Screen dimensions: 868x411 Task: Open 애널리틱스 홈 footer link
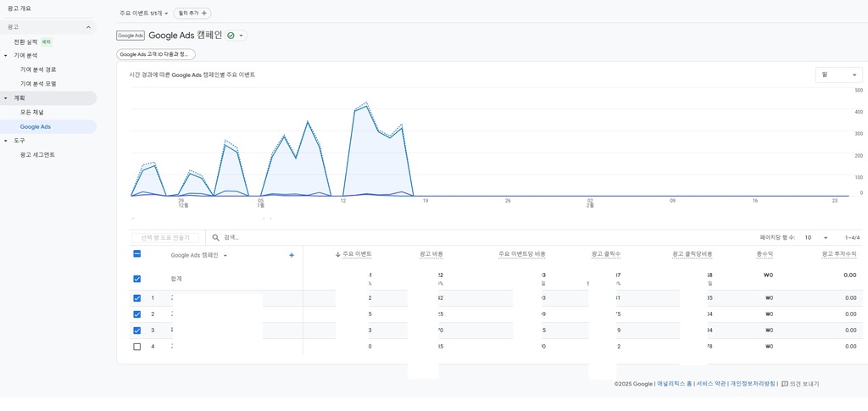(674, 383)
